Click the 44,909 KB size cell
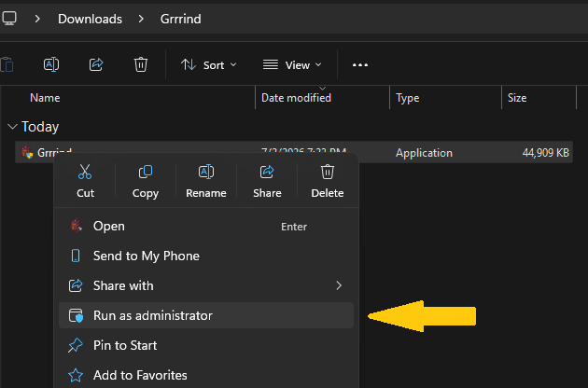 (546, 153)
